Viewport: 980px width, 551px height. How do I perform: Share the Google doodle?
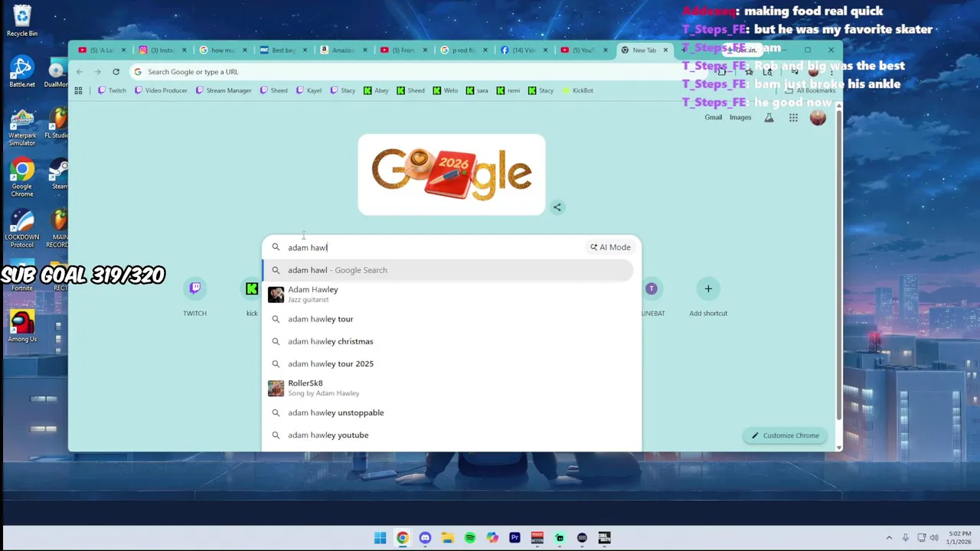(x=557, y=207)
